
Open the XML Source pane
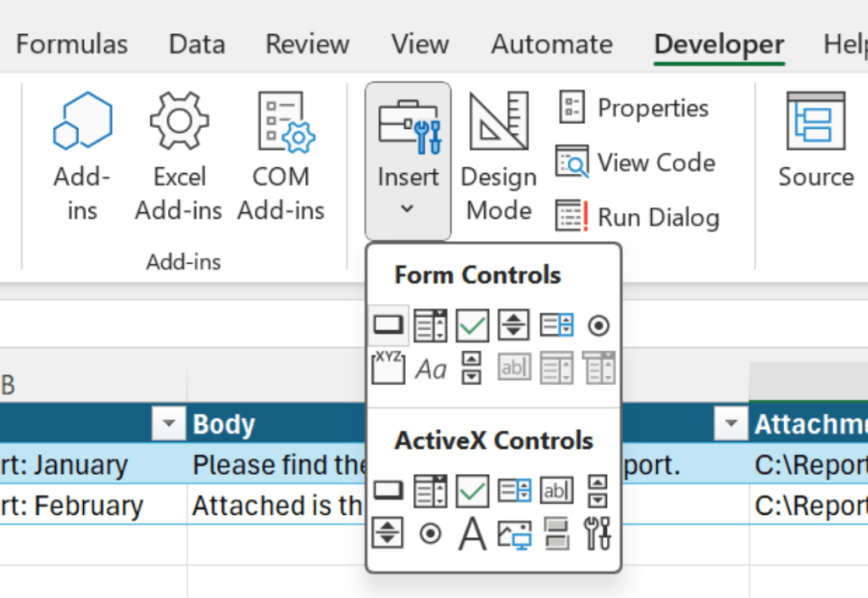816,141
